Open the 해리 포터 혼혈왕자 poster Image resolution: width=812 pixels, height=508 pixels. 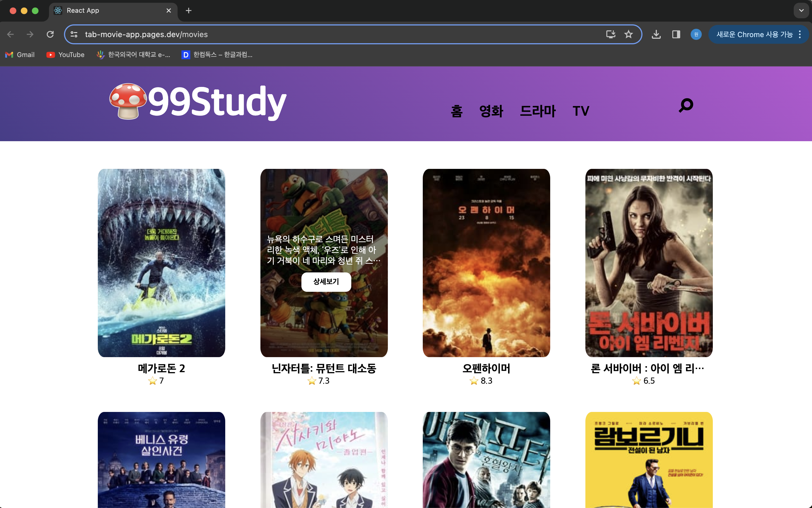click(x=486, y=460)
